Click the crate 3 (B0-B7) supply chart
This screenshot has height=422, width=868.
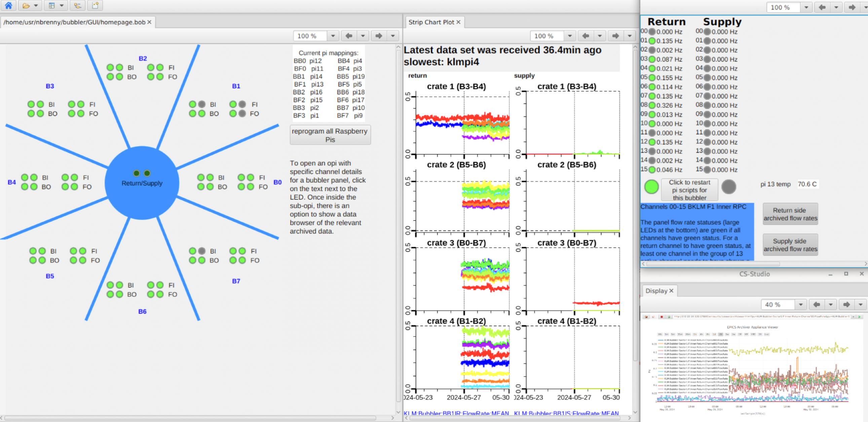(573, 279)
